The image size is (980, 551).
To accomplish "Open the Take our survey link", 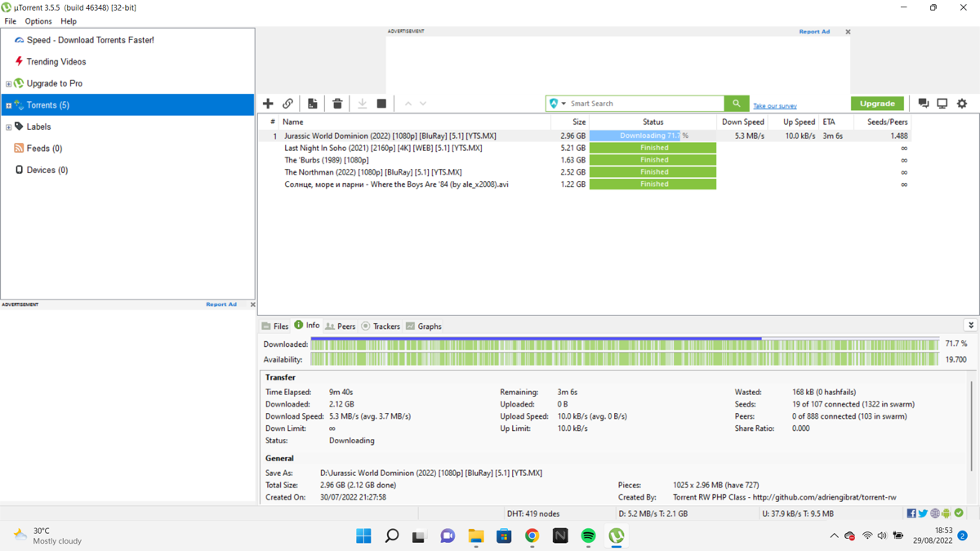I will pos(775,106).
